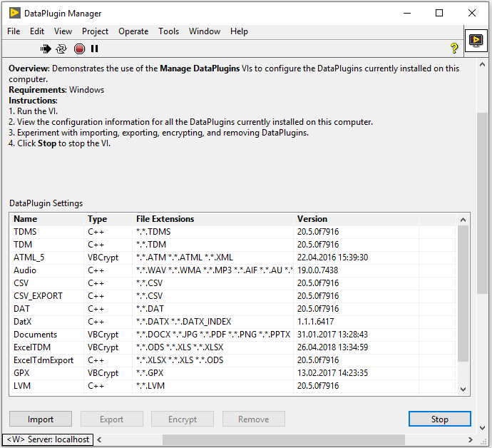Click the Server: localhost status box
The image size is (492, 448).
click(x=48, y=439)
